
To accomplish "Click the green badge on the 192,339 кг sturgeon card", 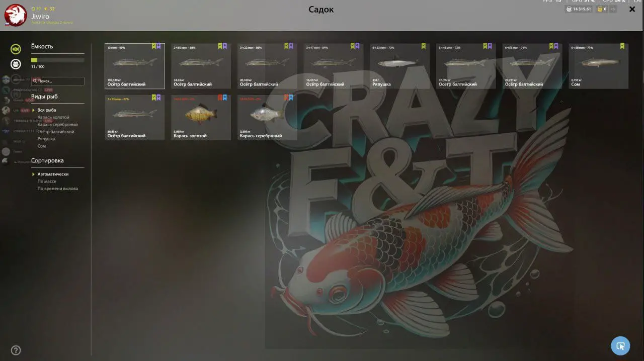I will tap(154, 46).
